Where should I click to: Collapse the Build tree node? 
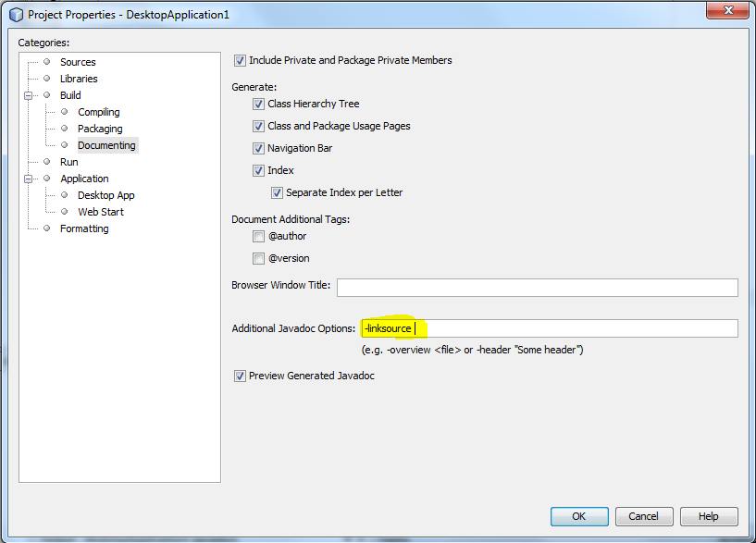(x=29, y=95)
